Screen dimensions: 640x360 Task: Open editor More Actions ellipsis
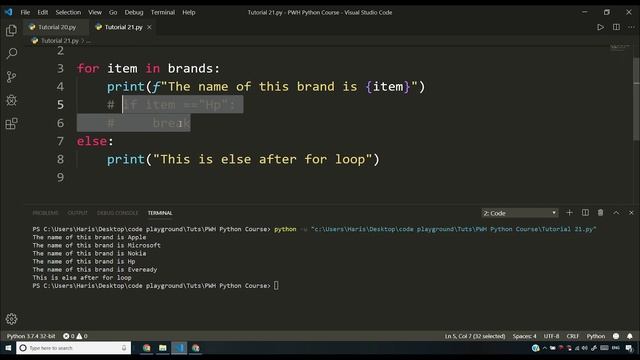click(x=631, y=27)
